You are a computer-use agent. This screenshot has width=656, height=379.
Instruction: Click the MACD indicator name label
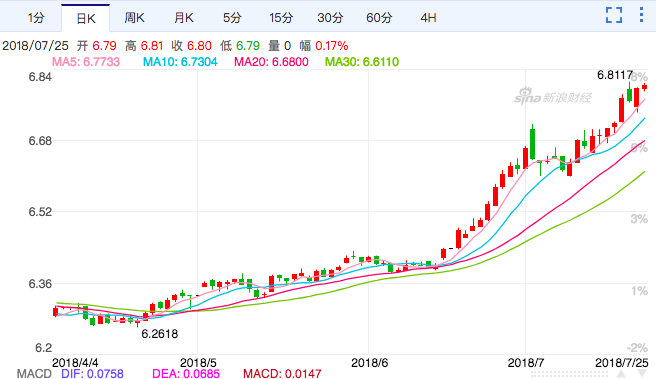click(x=34, y=373)
